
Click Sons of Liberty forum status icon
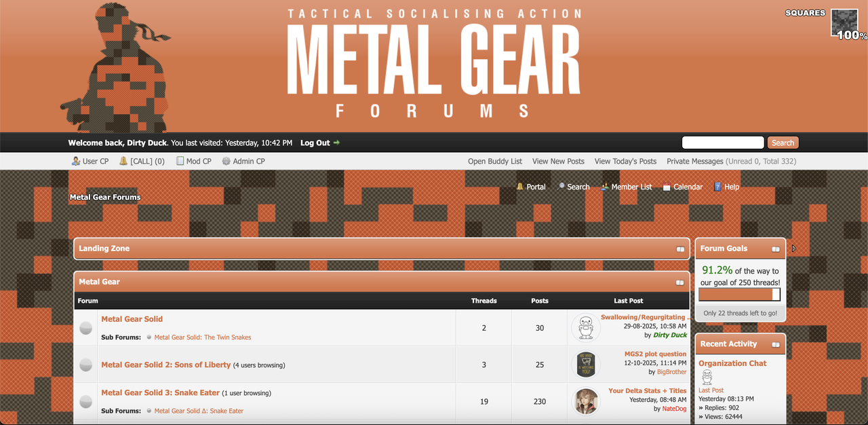86,365
